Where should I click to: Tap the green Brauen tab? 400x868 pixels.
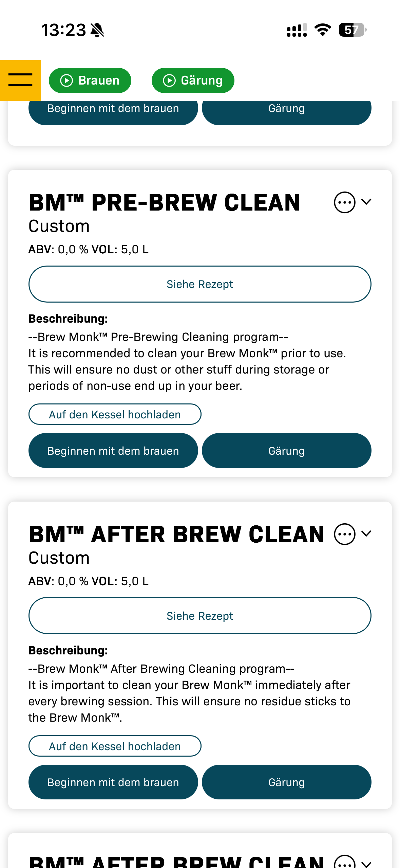90,80
